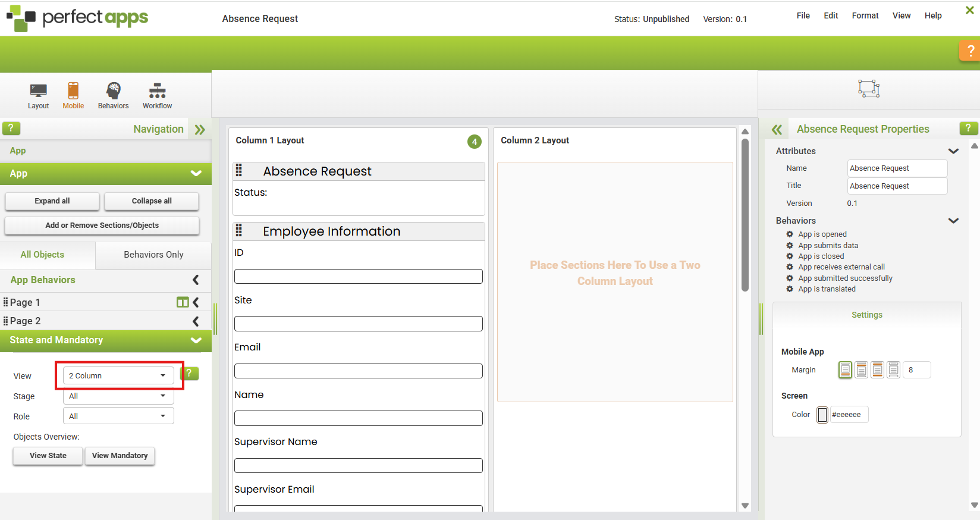The image size is (980, 520).
Task: Switch to Behaviors Only tab
Action: (x=153, y=255)
